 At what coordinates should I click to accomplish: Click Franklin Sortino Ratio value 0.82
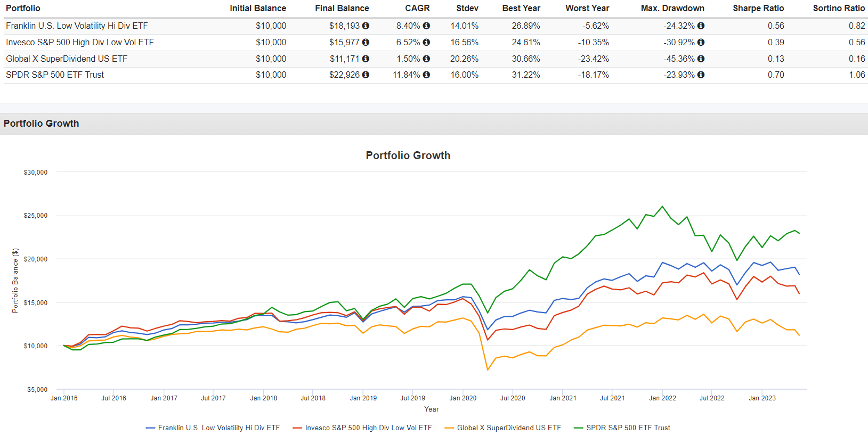(857, 26)
